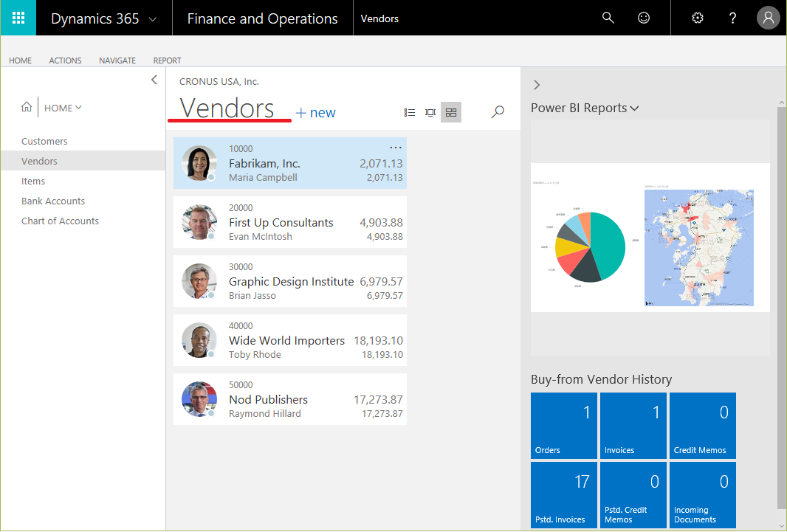Click vendor number 10000
This screenshot has height=532, width=787.
[241, 149]
